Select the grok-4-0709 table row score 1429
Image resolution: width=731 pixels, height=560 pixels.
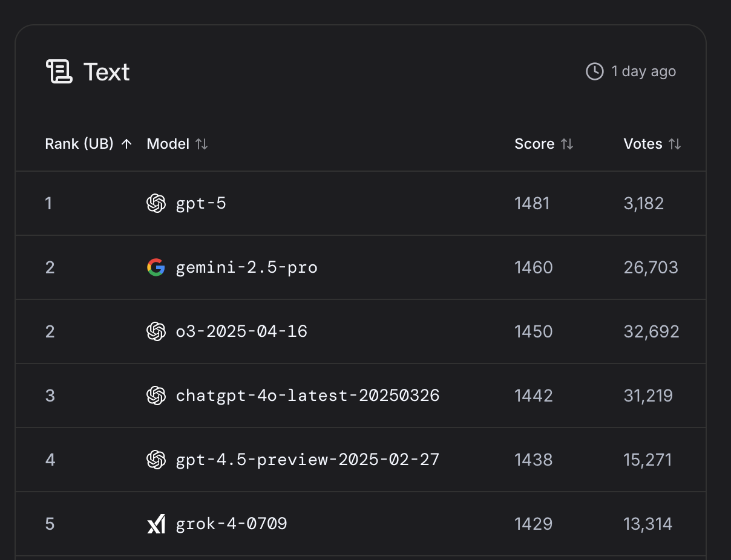(x=533, y=524)
